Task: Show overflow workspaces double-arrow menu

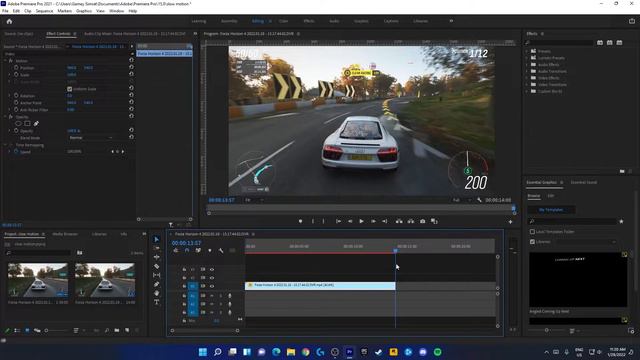Action: coord(451,21)
